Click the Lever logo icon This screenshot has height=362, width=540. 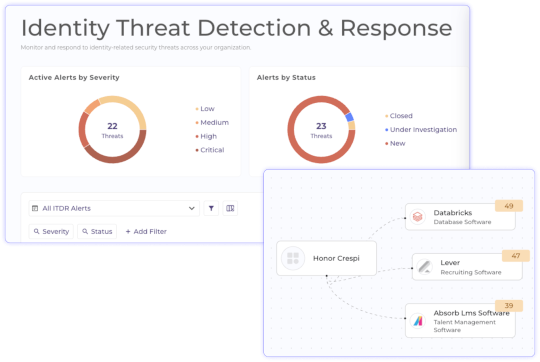[424, 267]
